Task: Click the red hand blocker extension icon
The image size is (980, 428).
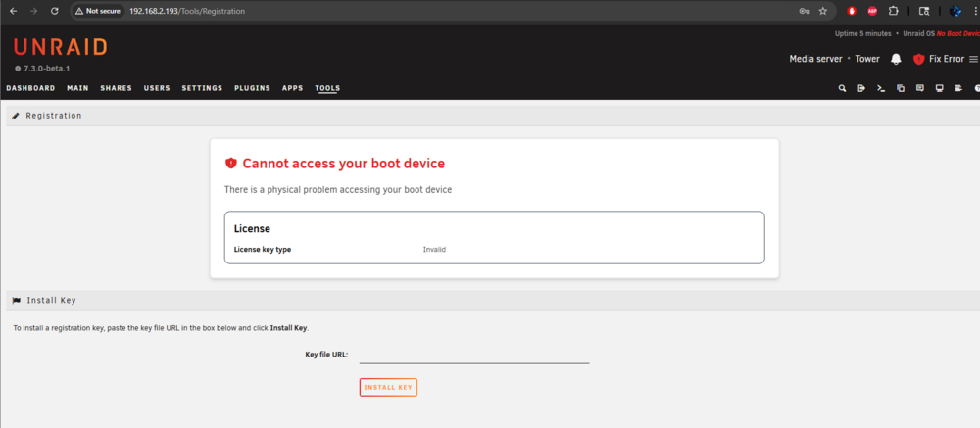Action: 852,11
